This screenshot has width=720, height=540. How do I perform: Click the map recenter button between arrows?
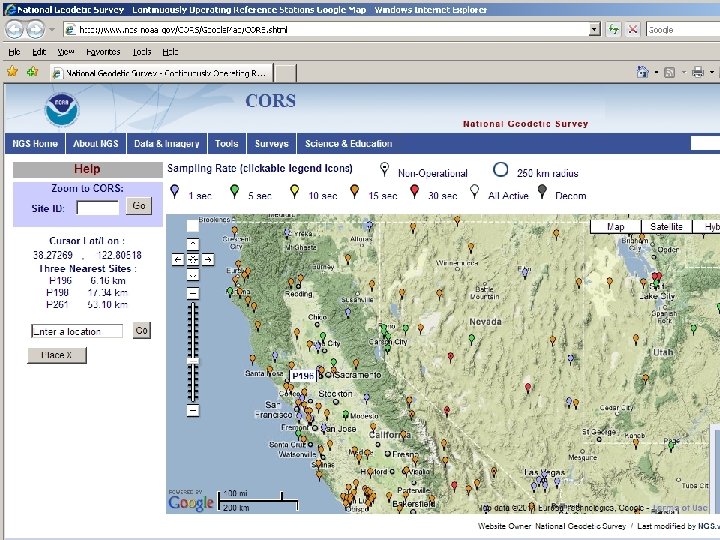(x=193, y=260)
